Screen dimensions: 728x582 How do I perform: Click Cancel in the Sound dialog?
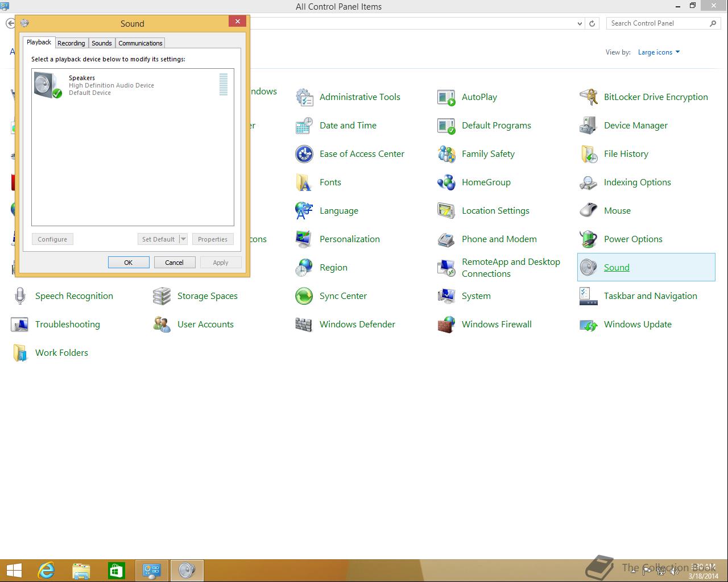175,263
